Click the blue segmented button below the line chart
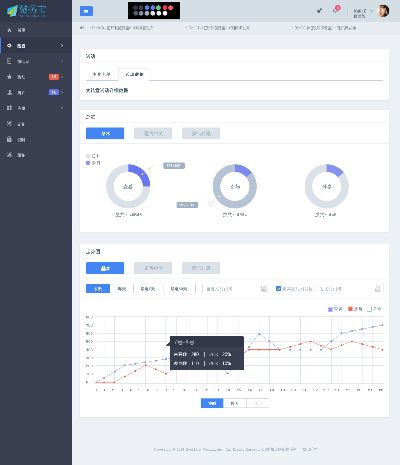 [212, 403]
